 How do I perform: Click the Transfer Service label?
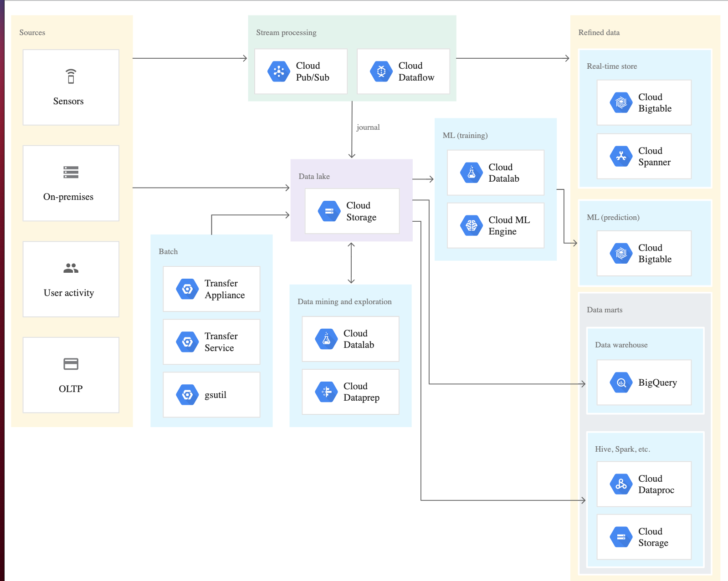pos(221,342)
